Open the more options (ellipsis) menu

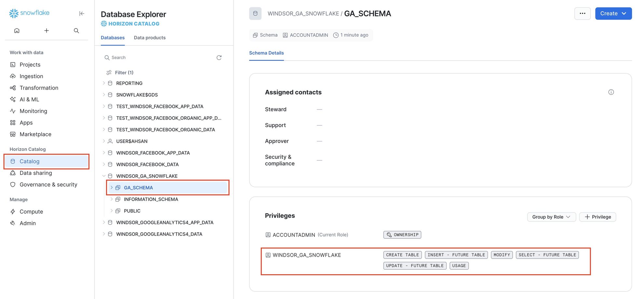583,13
